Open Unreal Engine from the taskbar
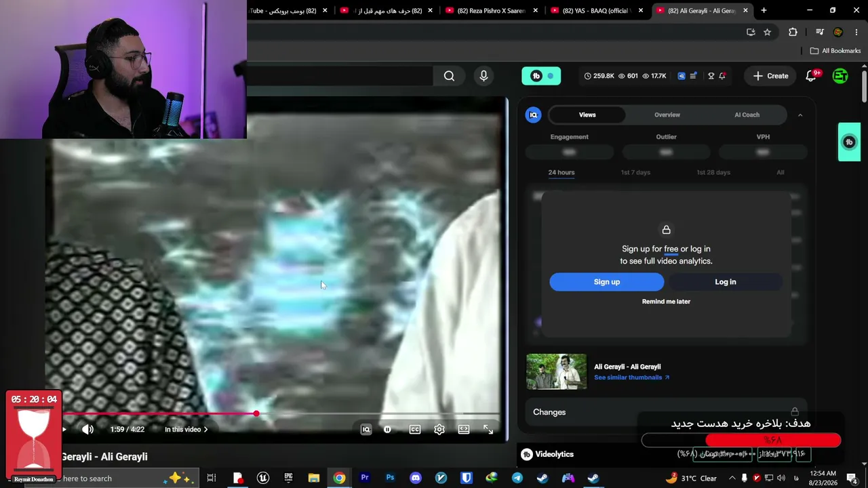Image resolution: width=868 pixels, height=488 pixels. coord(263,479)
